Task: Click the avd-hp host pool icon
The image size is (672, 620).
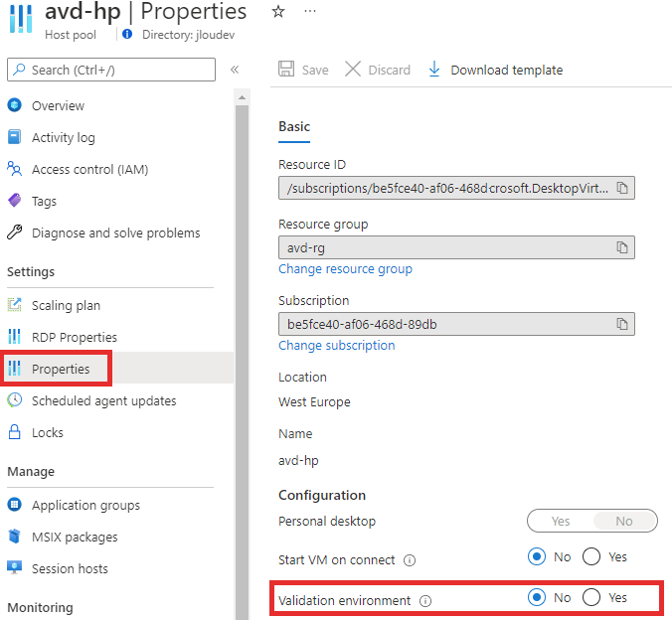Action: tap(21, 19)
